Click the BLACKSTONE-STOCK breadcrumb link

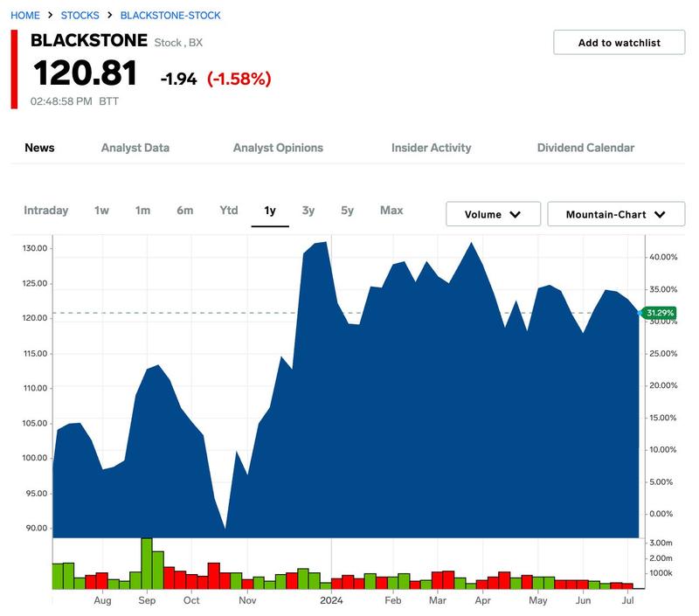pyautogui.click(x=170, y=15)
